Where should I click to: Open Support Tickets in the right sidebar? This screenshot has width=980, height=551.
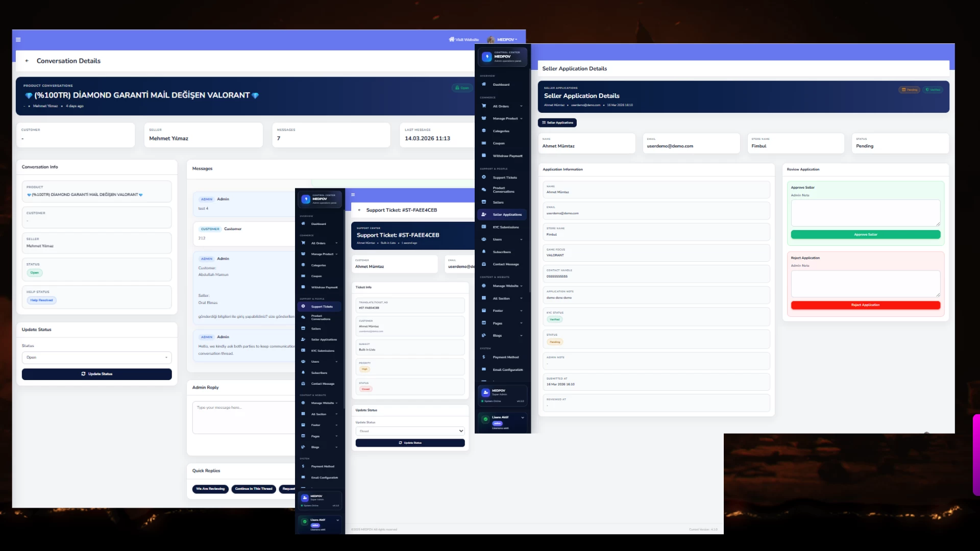tap(504, 178)
